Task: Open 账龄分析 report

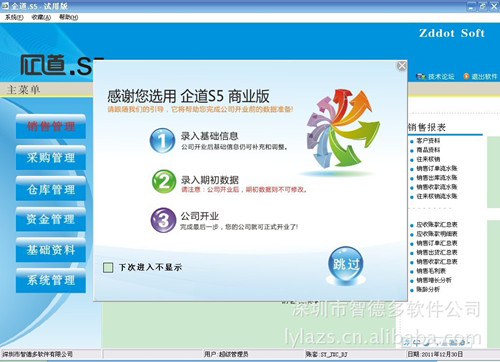Action: tap(428, 290)
